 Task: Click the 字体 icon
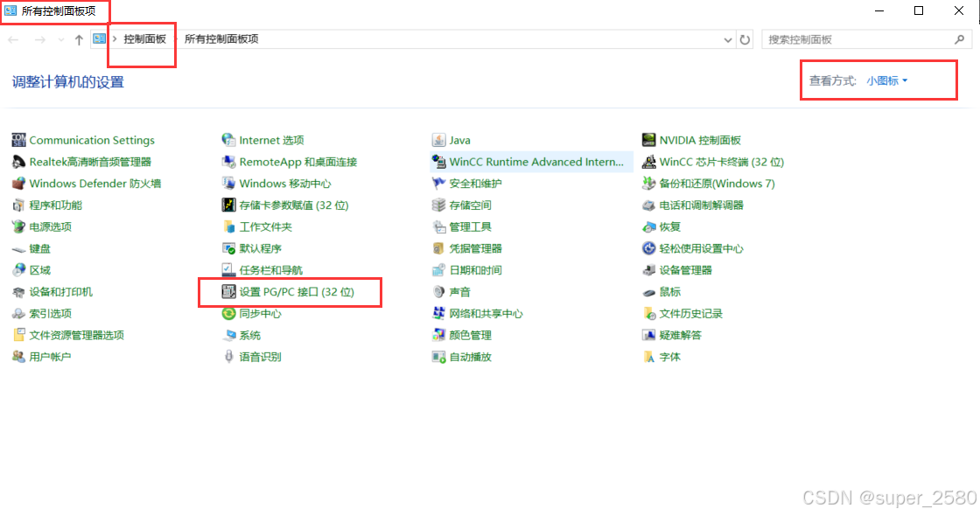click(648, 357)
